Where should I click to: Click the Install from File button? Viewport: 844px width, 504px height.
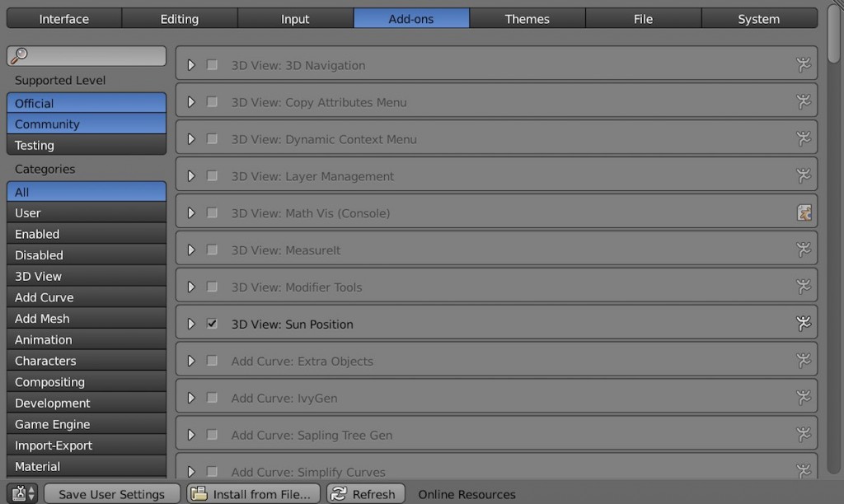pos(254,494)
